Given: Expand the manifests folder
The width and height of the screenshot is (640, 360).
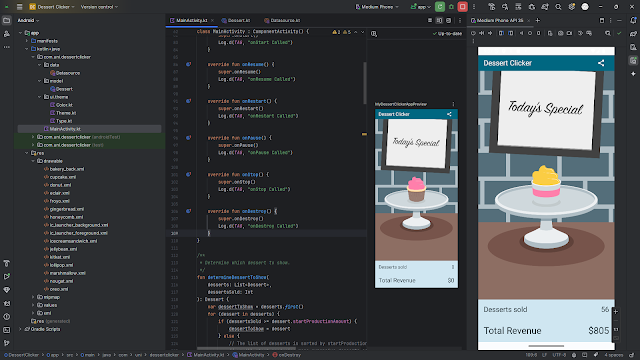Looking at the screenshot, I should (27, 41).
